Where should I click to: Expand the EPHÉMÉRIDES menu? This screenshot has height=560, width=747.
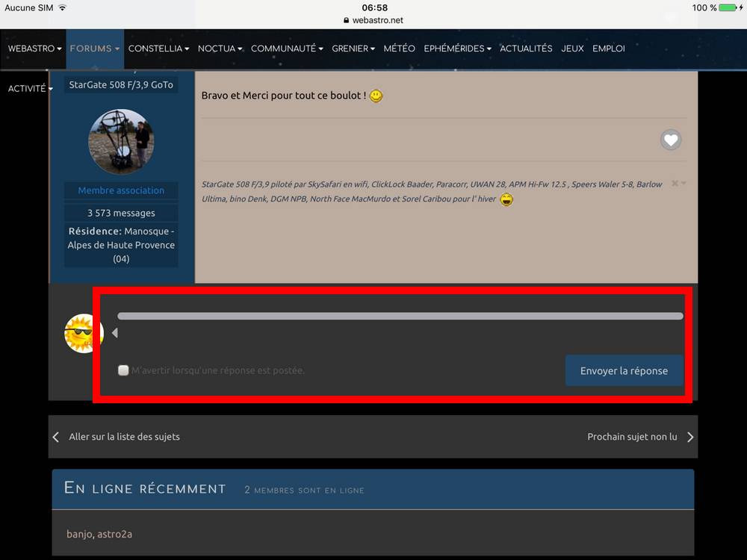pyautogui.click(x=457, y=49)
